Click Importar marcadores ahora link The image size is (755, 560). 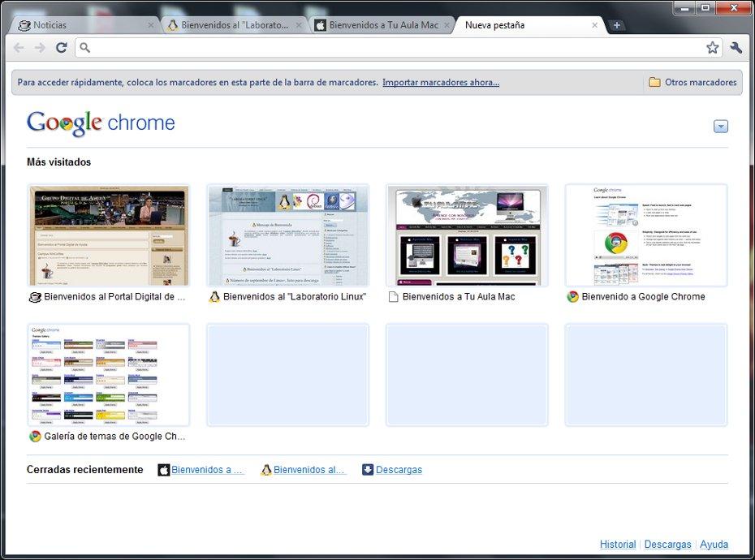(x=441, y=82)
